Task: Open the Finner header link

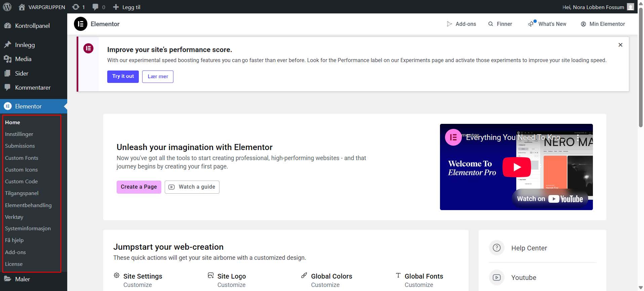Action: click(x=505, y=24)
